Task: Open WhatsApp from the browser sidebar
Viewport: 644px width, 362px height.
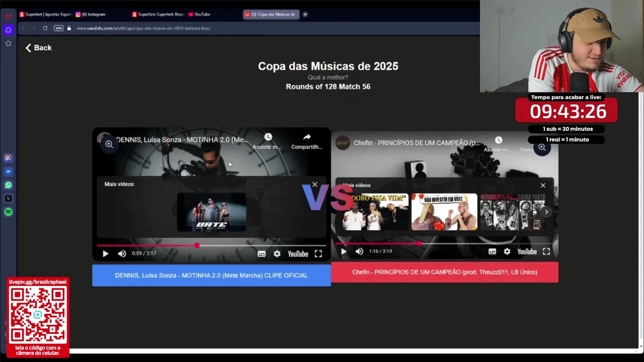Action: [x=8, y=185]
